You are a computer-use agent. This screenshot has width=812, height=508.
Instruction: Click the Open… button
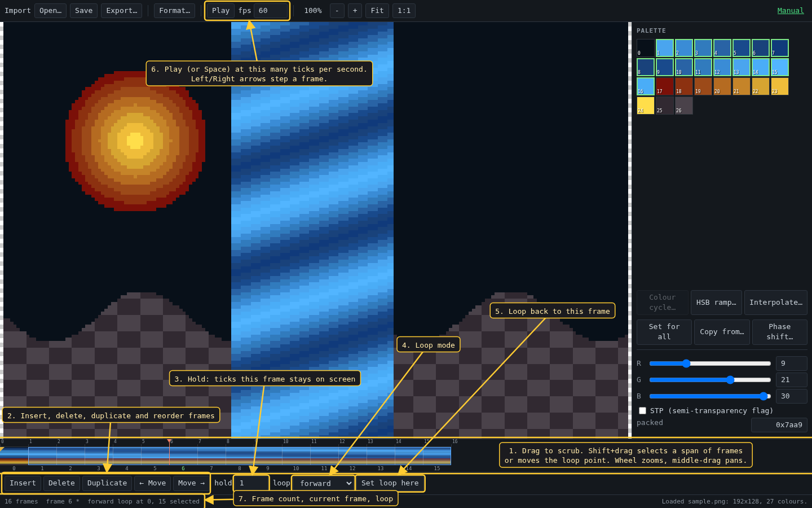[50, 11]
